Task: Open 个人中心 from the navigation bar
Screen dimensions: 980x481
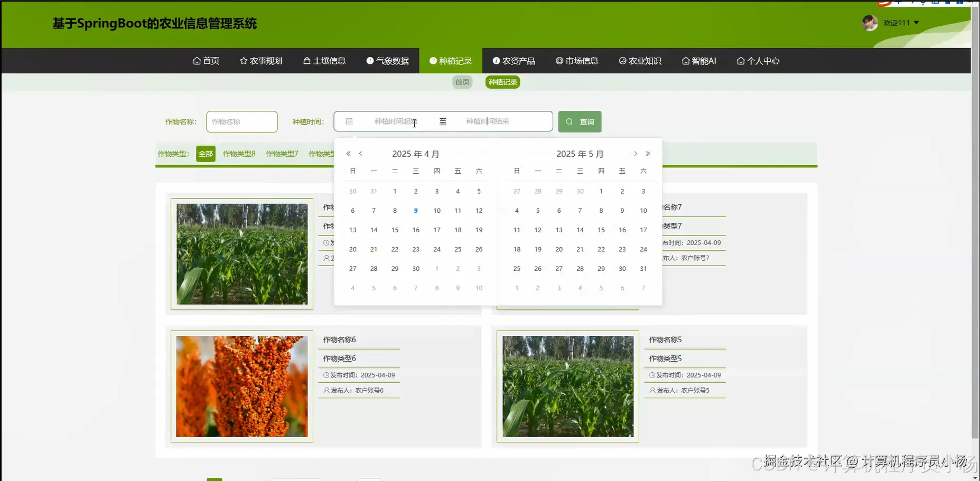Action: tap(758, 61)
